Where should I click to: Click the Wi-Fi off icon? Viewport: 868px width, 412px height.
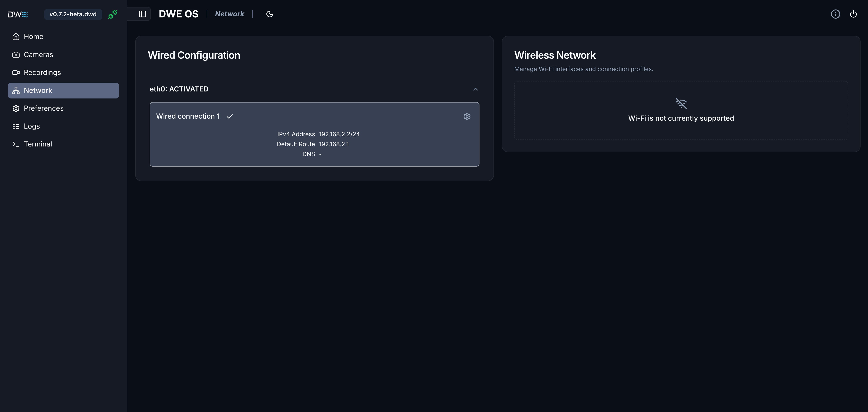(681, 103)
